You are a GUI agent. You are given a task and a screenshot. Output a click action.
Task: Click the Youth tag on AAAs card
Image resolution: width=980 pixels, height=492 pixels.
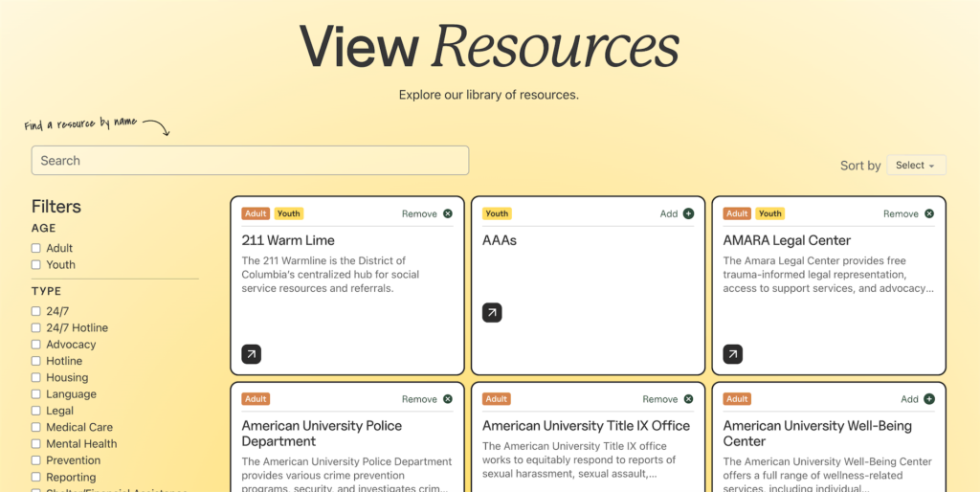tap(497, 213)
